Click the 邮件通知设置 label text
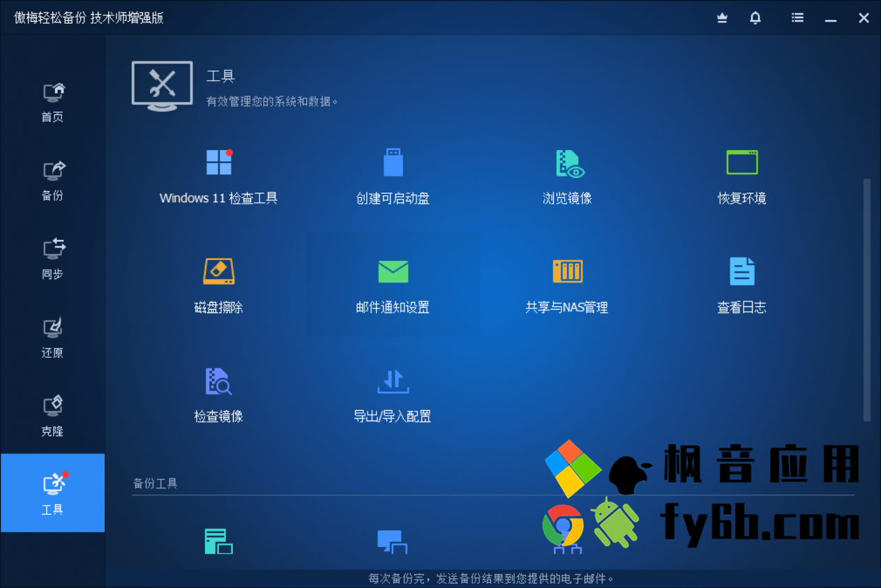Screen dimensions: 881x588 point(393,308)
